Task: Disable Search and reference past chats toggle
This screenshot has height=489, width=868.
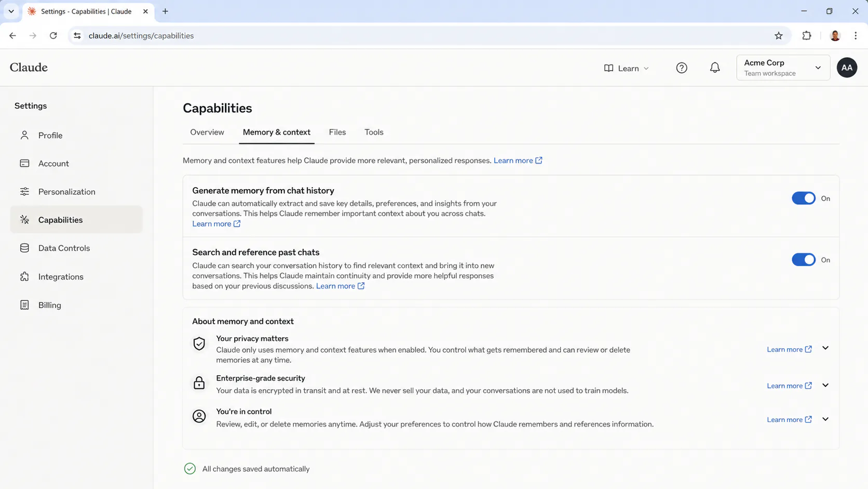Action: tap(803, 260)
